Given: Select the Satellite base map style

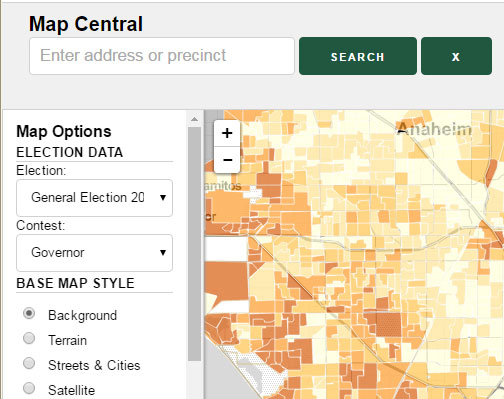Looking at the screenshot, I should tap(29, 388).
